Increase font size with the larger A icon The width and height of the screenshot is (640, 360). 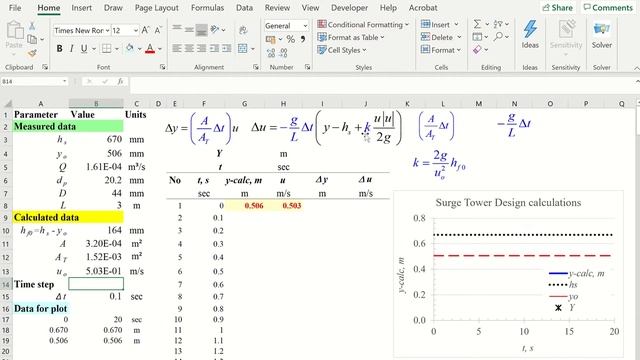(145, 30)
